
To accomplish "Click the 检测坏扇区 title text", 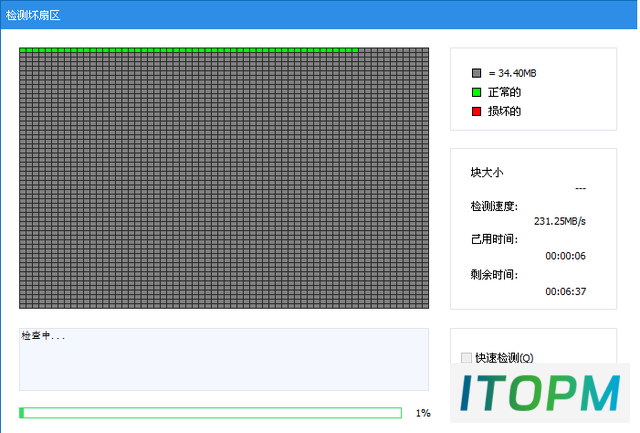I will [33, 16].
